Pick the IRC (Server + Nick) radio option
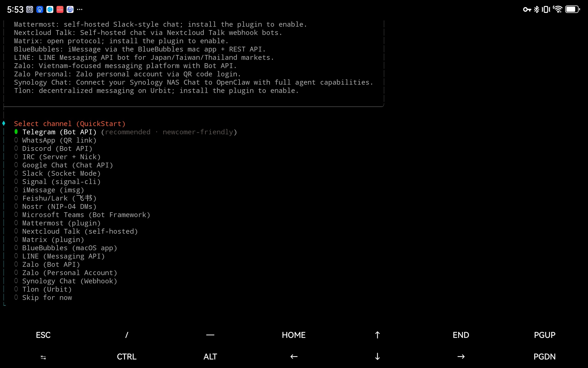This screenshot has height=368, width=588. coord(16,157)
